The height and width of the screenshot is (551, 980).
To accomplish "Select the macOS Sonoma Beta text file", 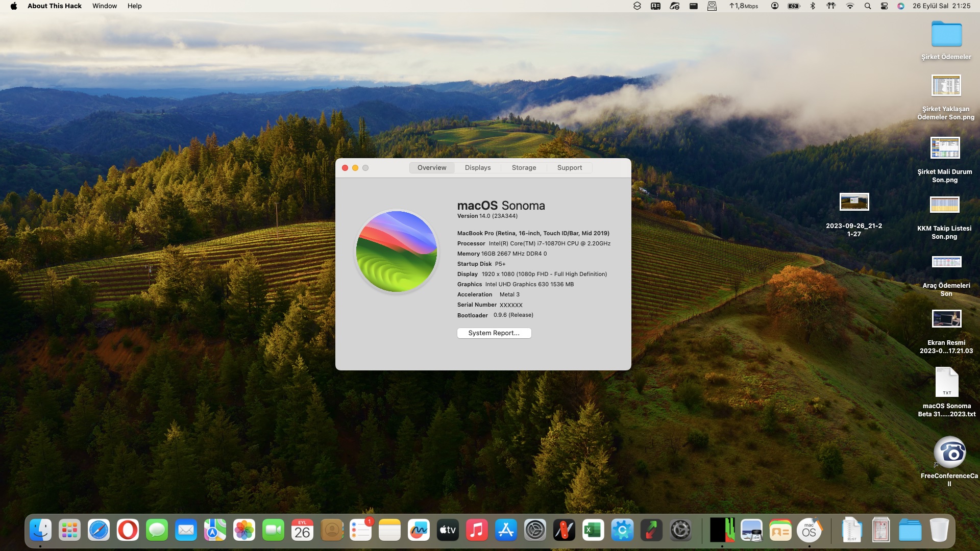I will pyautogui.click(x=946, y=383).
